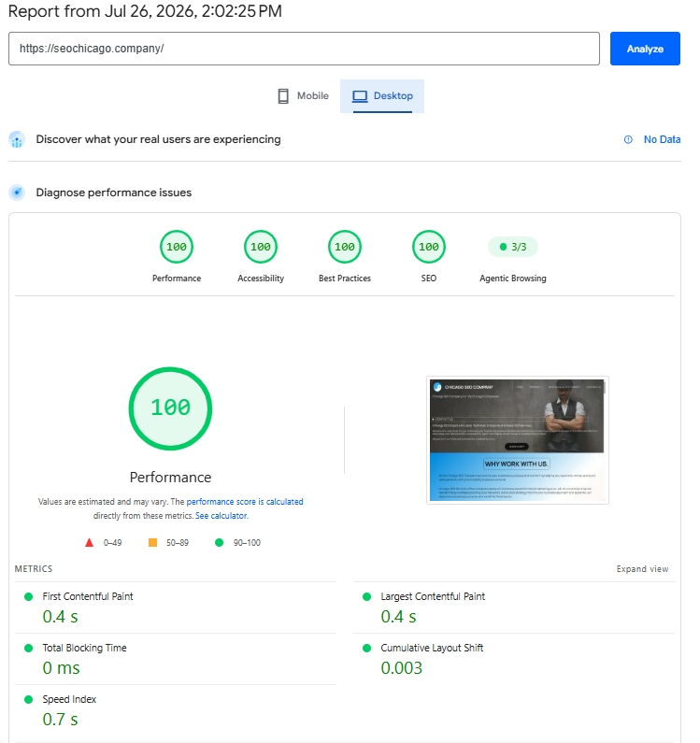This screenshot has width=700, height=743.
Task: Click the green dot beside Speed Index
Action: point(28,699)
